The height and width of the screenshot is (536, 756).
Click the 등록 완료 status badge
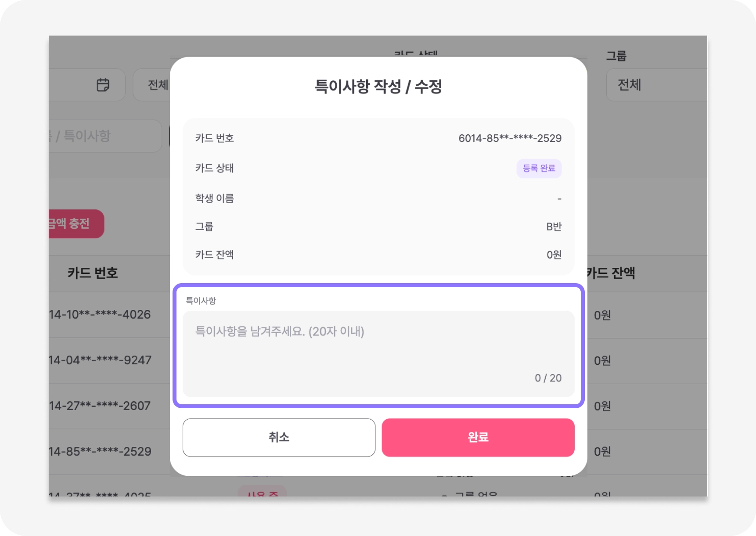click(539, 168)
